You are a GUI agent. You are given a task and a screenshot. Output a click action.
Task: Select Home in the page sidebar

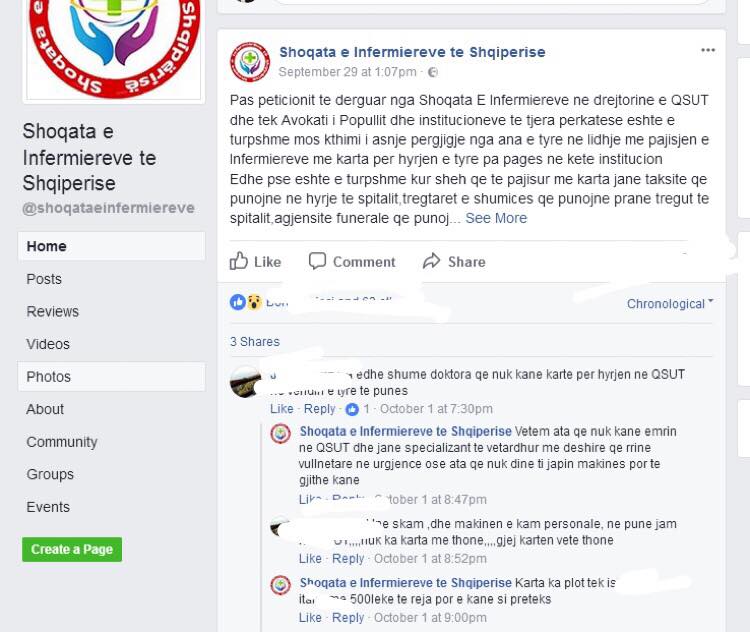point(111,246)
